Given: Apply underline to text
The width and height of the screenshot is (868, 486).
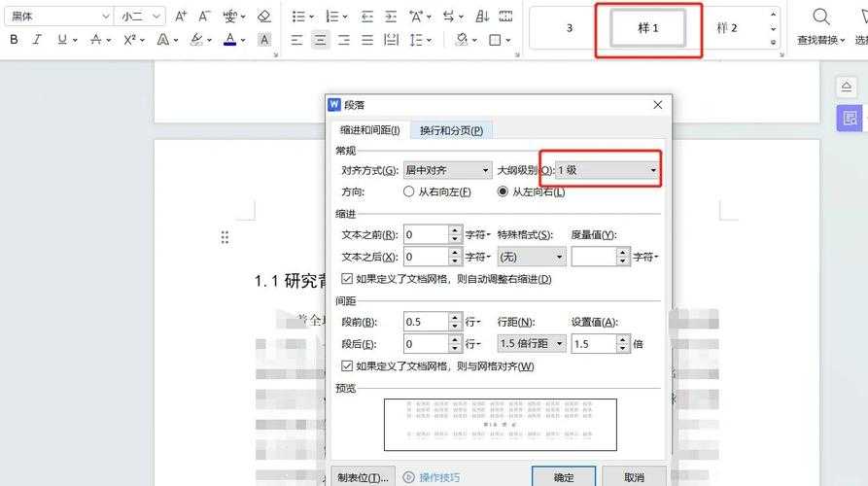Looking at the screenshot, I should (62, 39).
